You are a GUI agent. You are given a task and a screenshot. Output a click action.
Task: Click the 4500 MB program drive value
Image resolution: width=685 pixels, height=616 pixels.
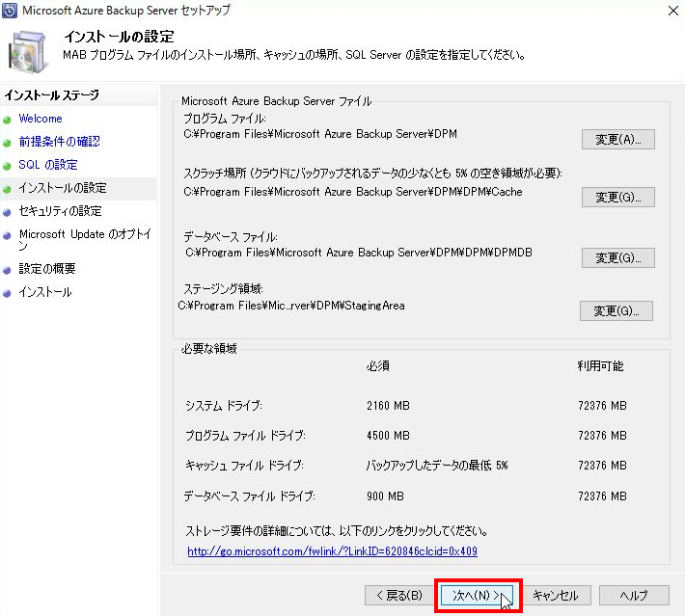(x=388, y=436)
